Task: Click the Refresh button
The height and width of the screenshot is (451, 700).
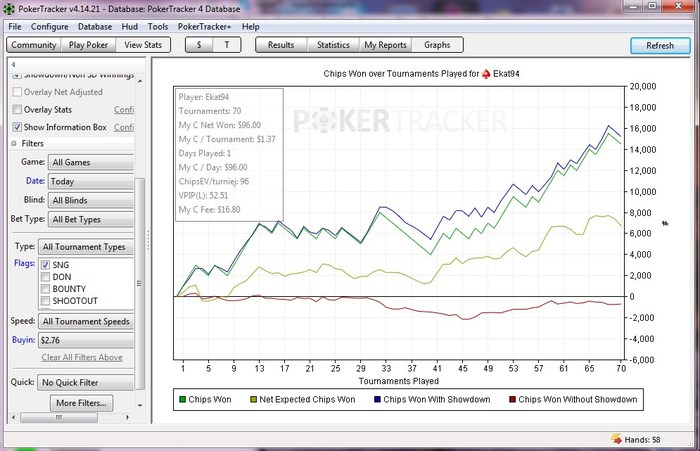Action: (660, 46)
